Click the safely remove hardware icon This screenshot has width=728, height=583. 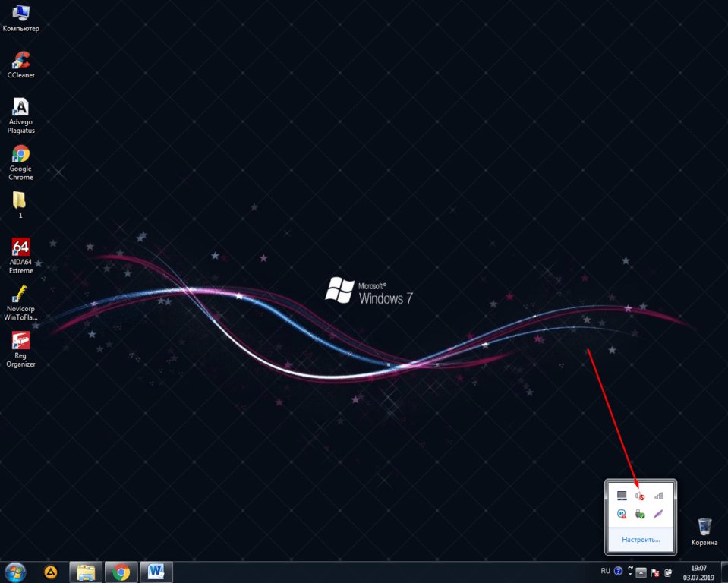pos(640,514)
